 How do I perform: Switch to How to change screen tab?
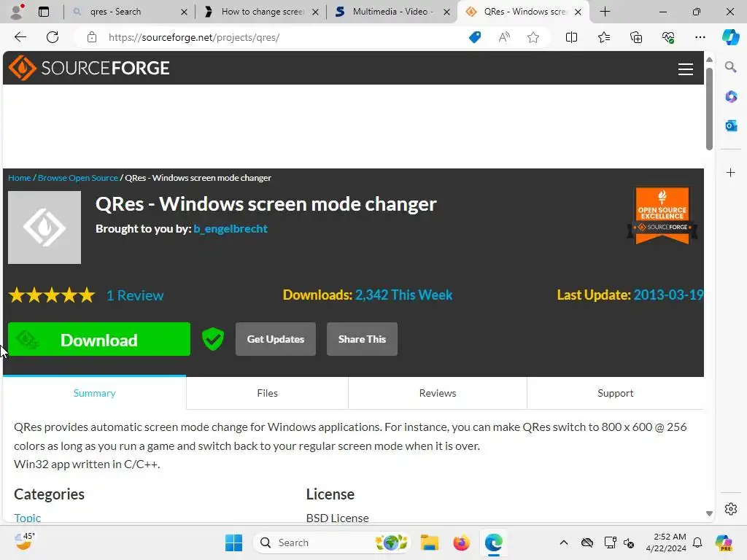tap(262, 12)
